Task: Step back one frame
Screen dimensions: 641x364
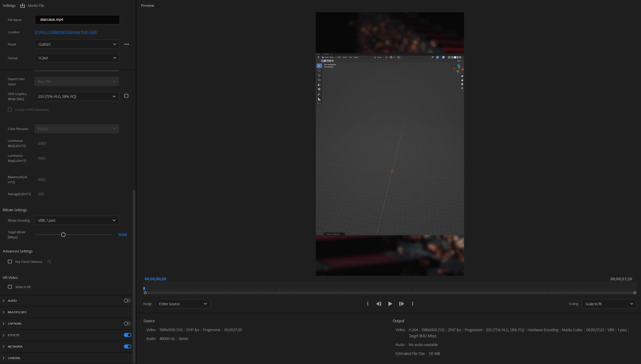Action: 379,304
